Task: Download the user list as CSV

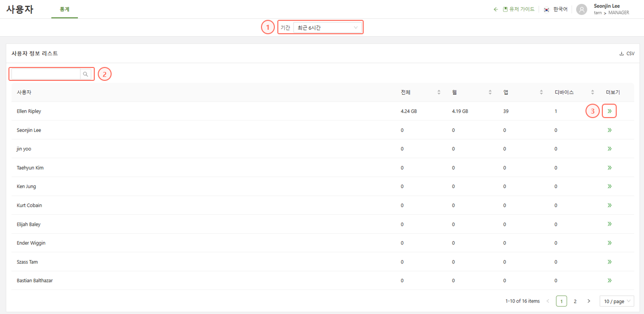Action: point(627,54)
